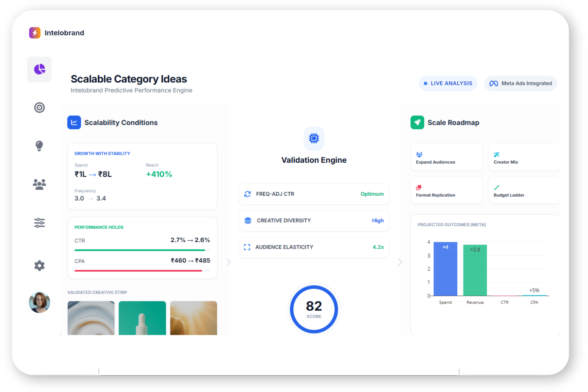Open the Budget Ladder card
The height and width of the screenshot is (392, 588).
pos(524,190)
